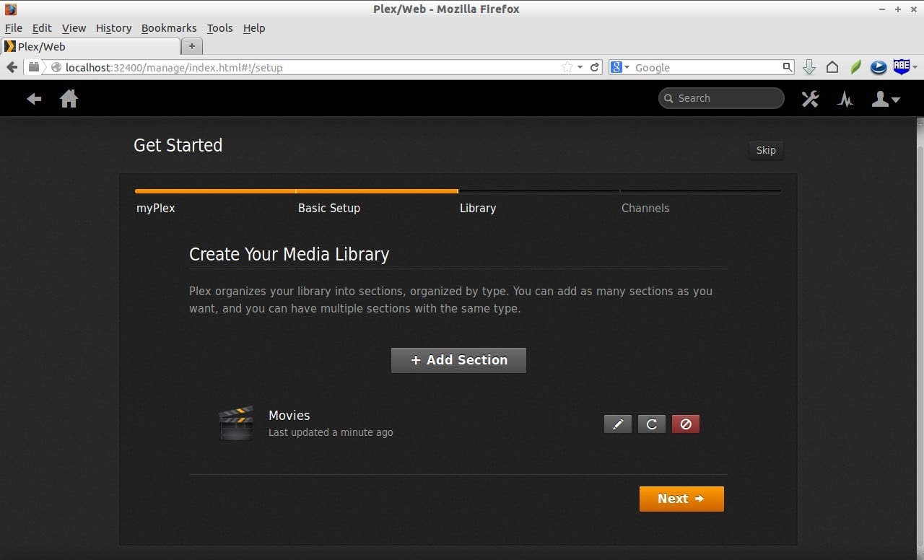Open the Bookmarks menu
This screenshot has width=924, height=560.
pyautogui.click(x=169, y=28)
